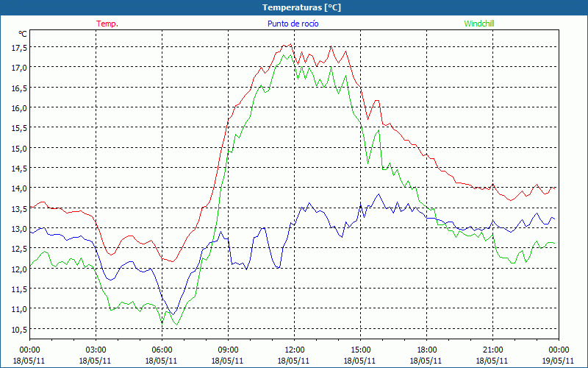Click the red Temp. legend label
The height and width of the screenshot is (368, 588).
click(107, 24)
